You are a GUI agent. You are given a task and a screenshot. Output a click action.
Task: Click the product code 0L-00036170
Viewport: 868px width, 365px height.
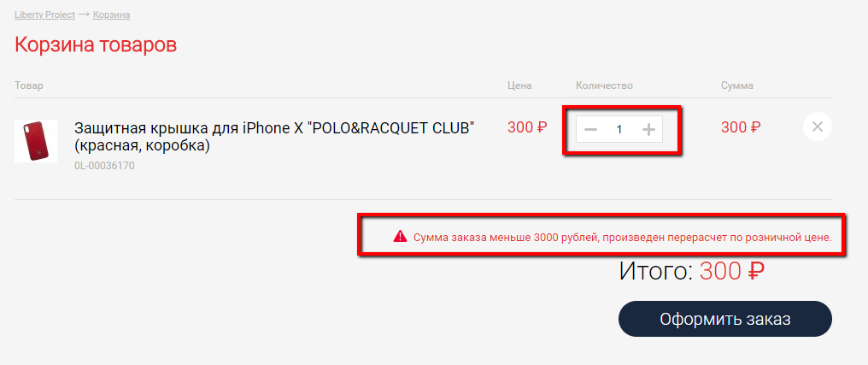104,165
